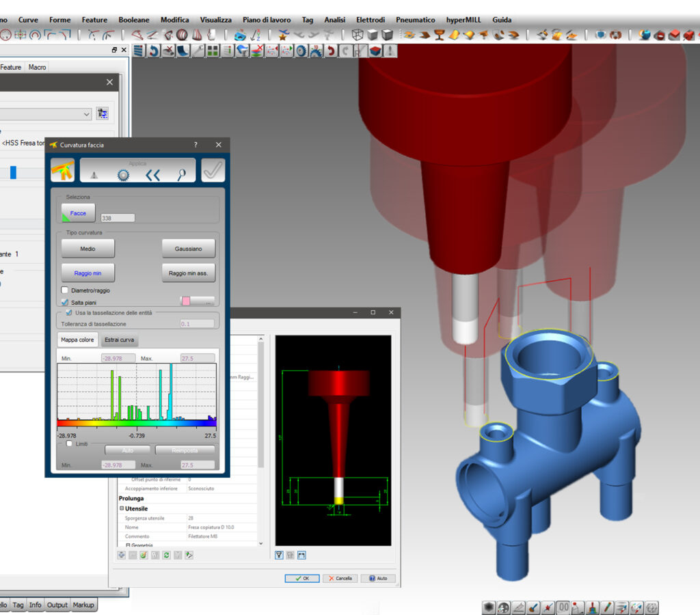Click the magnifier preview icon in Applica bar

tap(181, 175)
